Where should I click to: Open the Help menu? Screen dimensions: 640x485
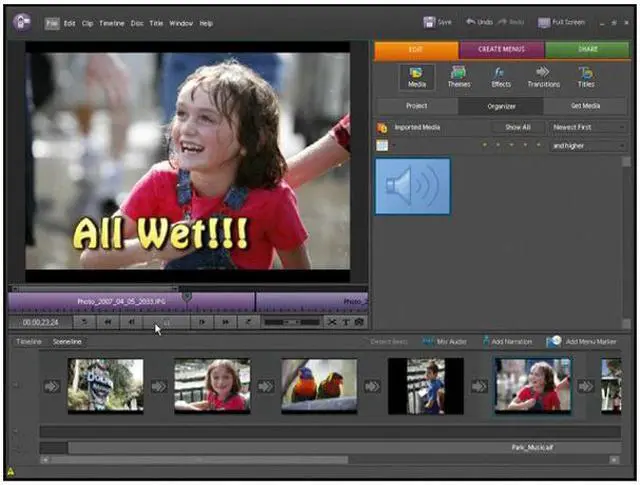click(x=206, y=24)
